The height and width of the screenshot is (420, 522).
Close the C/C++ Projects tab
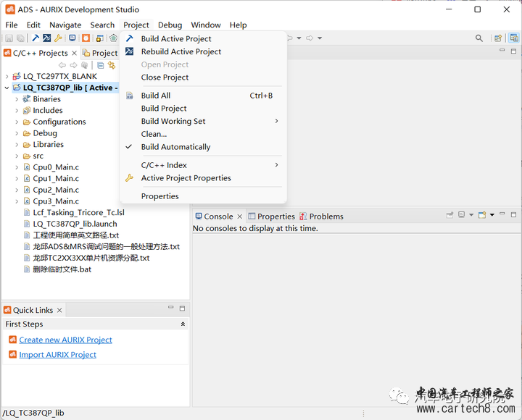pos(74,53)
